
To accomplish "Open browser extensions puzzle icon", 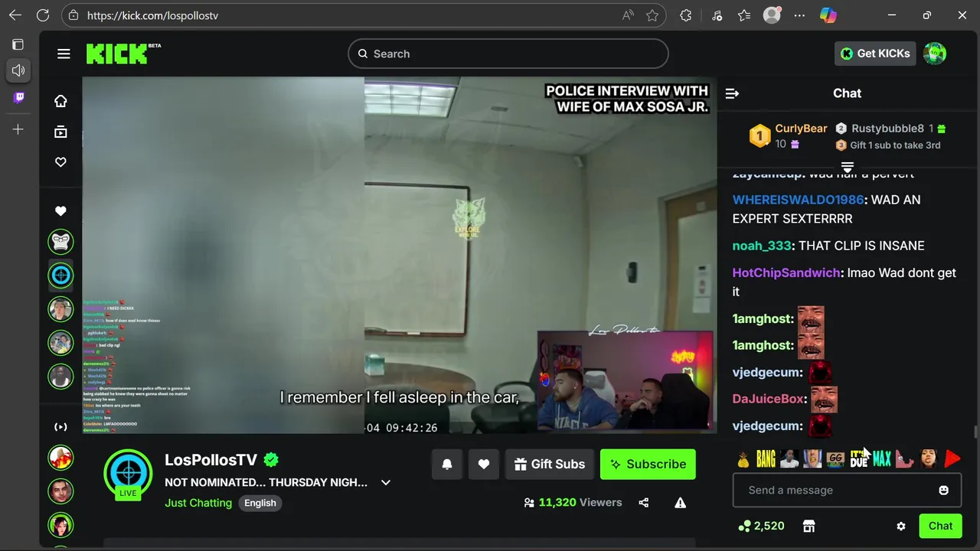I will 686,15.
